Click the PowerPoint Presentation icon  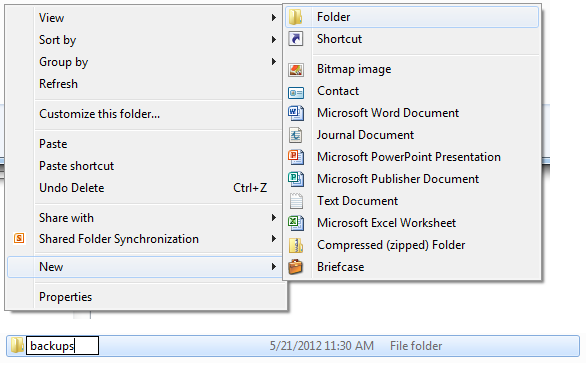[x=296, y=157]
